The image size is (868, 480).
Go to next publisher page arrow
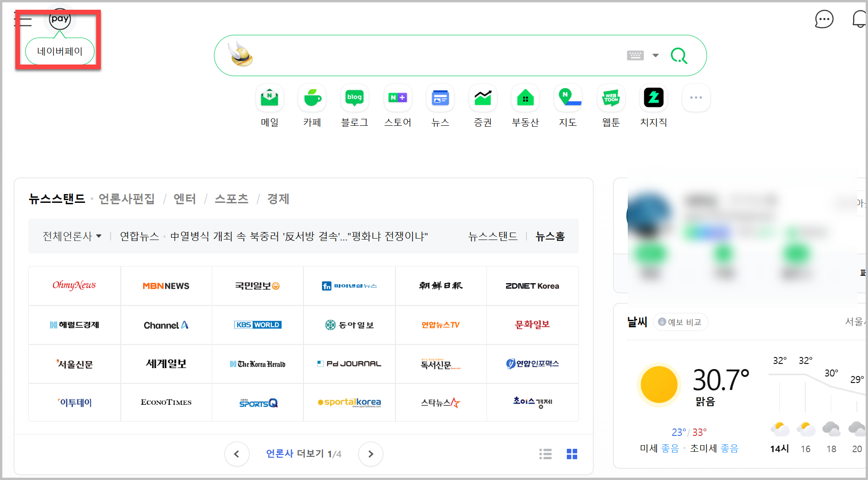click(371, 454)
